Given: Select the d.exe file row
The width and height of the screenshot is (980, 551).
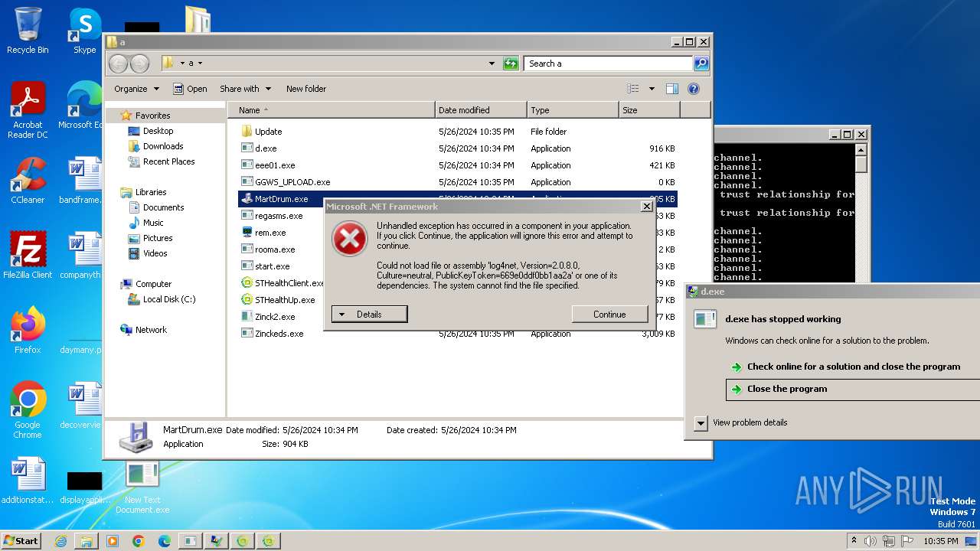Looking at the screenshot, I should [x=459, y=148].
